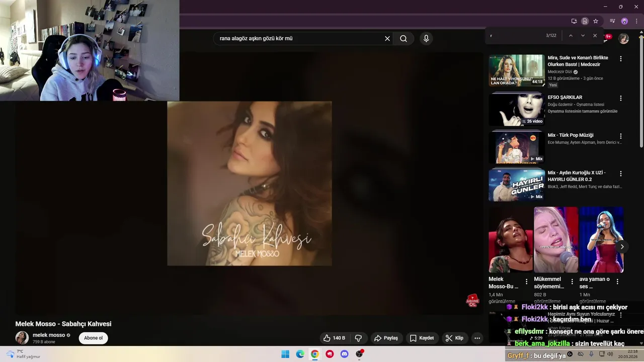Open OBS Studio from the taskbar

[359, 354]
